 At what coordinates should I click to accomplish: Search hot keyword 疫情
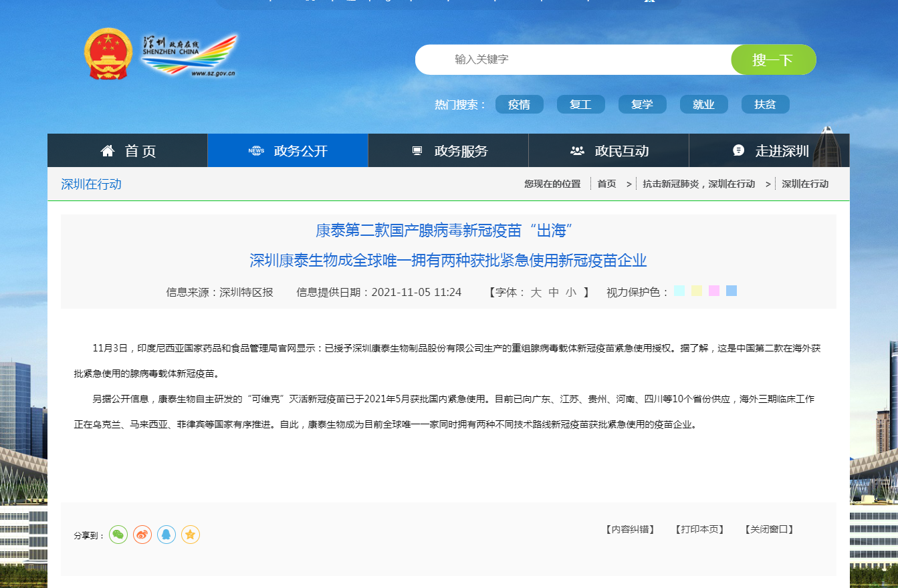(520, 104)
